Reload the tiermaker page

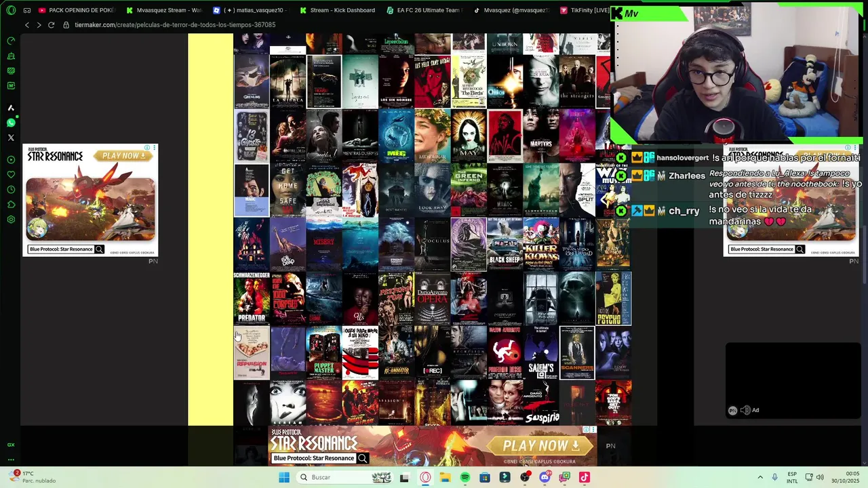tap(51, 25)
